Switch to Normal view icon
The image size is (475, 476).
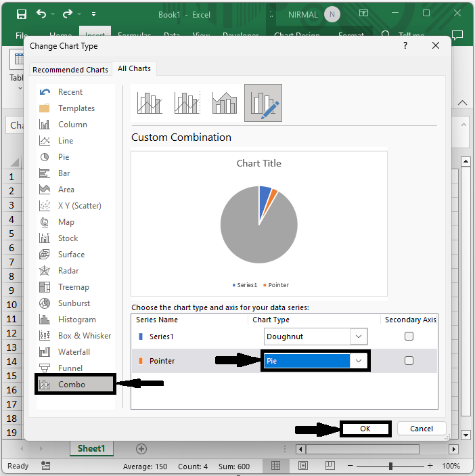[x=275, y=465]
